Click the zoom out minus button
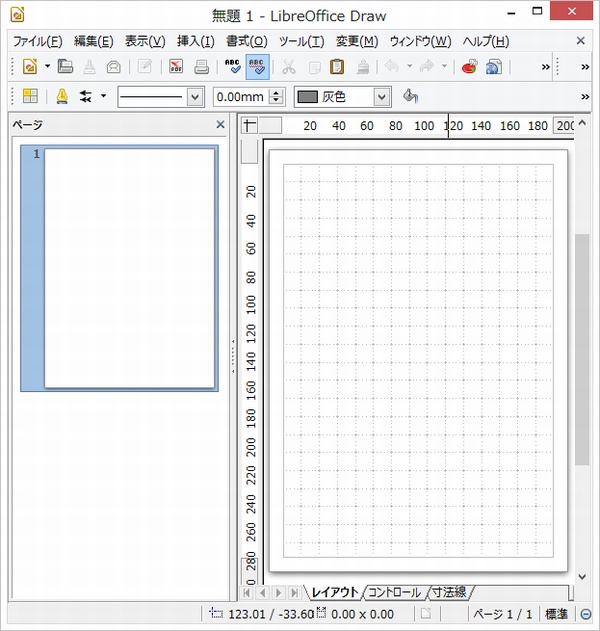 click(x=586, y=615)
